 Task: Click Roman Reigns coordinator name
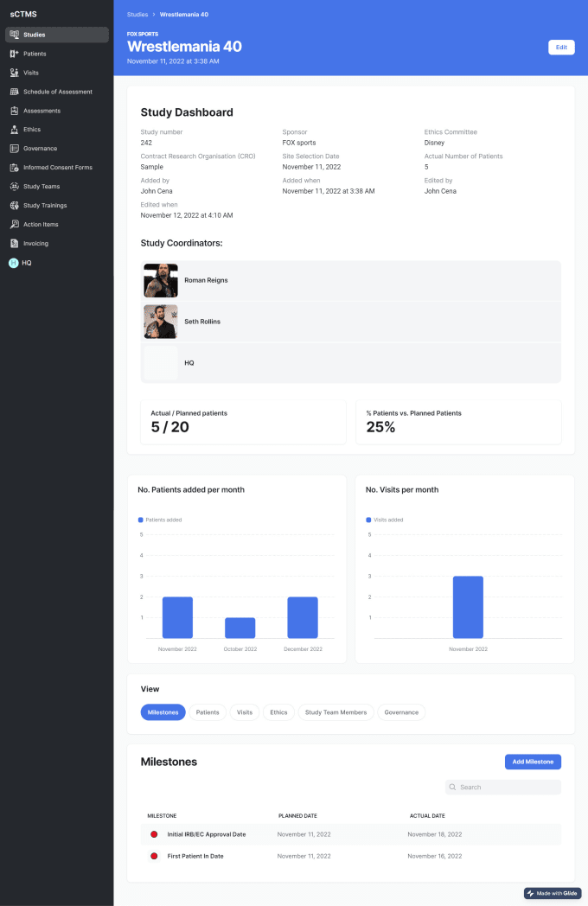point(206,280)
